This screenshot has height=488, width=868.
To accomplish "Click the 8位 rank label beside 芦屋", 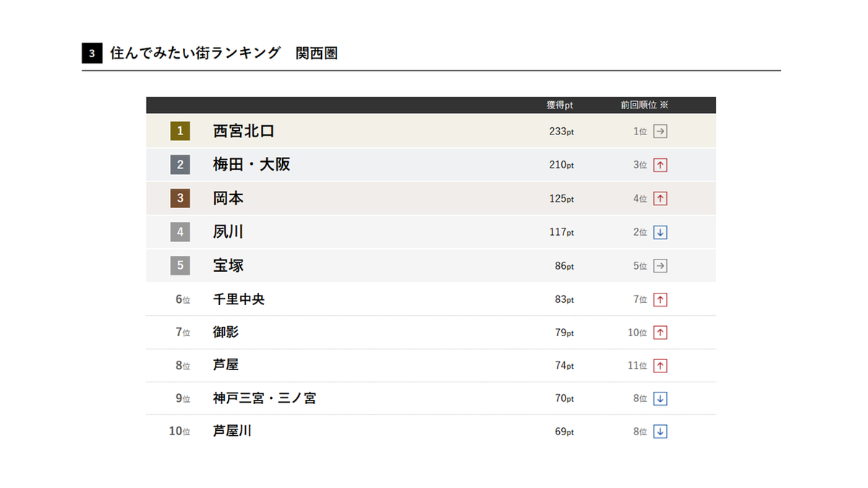I will pos(183,366).
